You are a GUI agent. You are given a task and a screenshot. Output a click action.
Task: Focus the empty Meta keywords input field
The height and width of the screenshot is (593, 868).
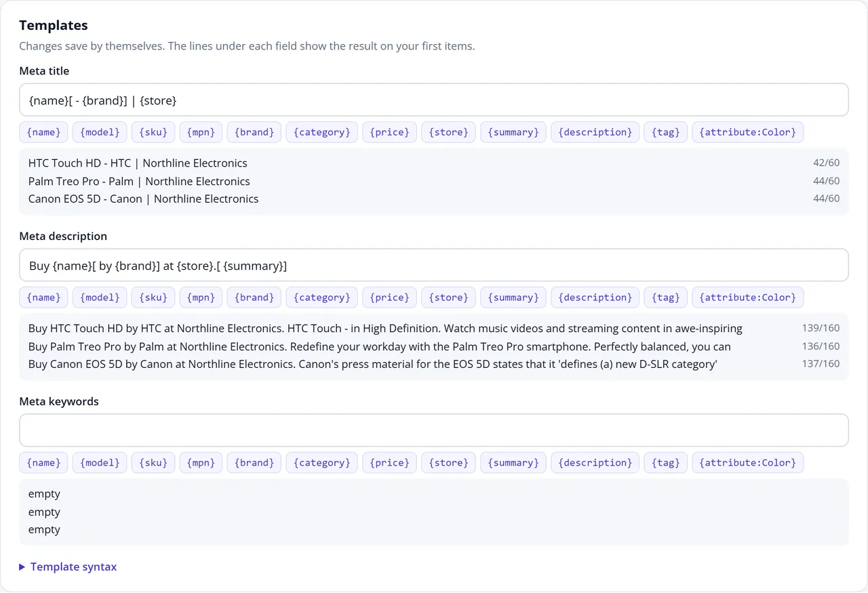point(434,431)
